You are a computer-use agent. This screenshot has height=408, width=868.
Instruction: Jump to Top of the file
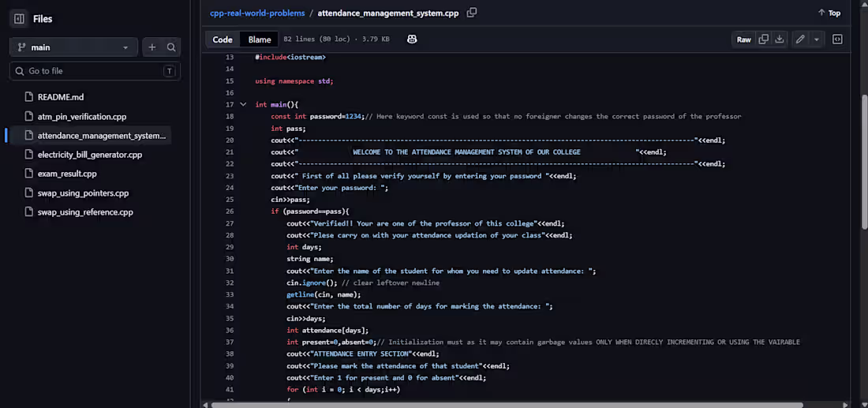pos(829,13)
